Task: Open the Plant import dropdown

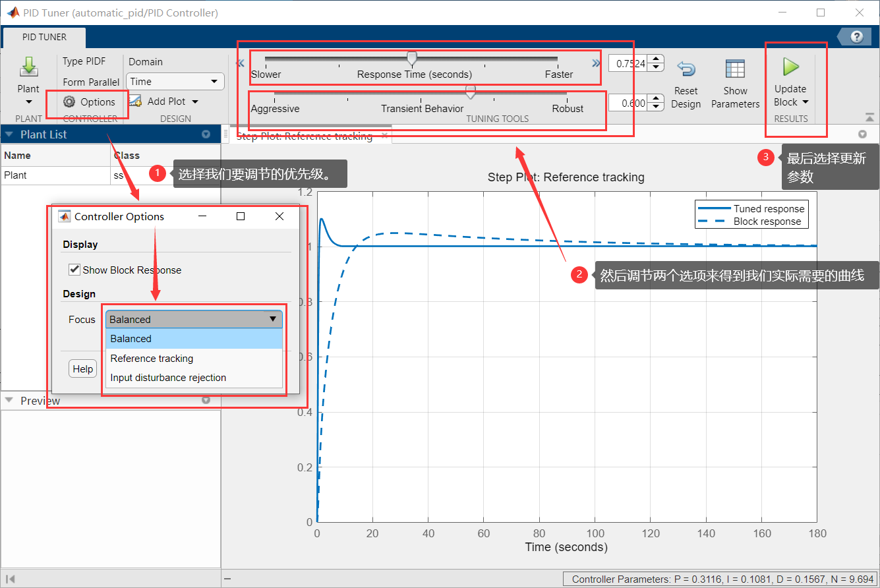Action: (x=28, y=102)
